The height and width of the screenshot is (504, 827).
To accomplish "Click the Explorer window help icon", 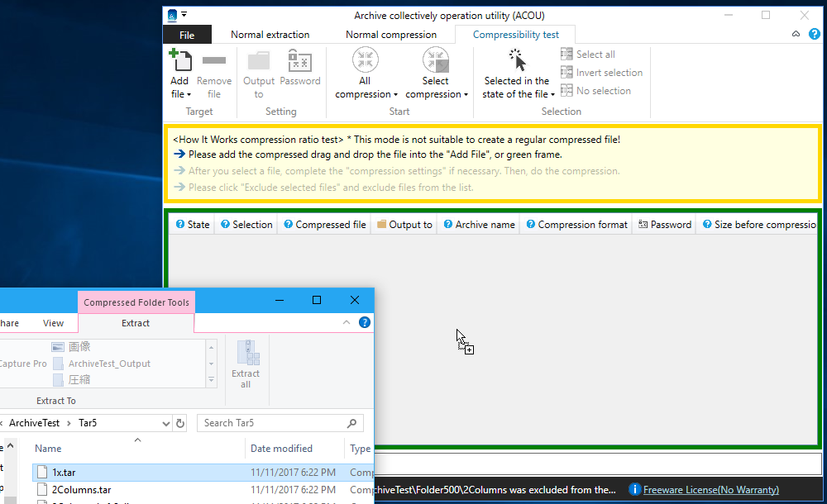I will click(x=365, y=323).
